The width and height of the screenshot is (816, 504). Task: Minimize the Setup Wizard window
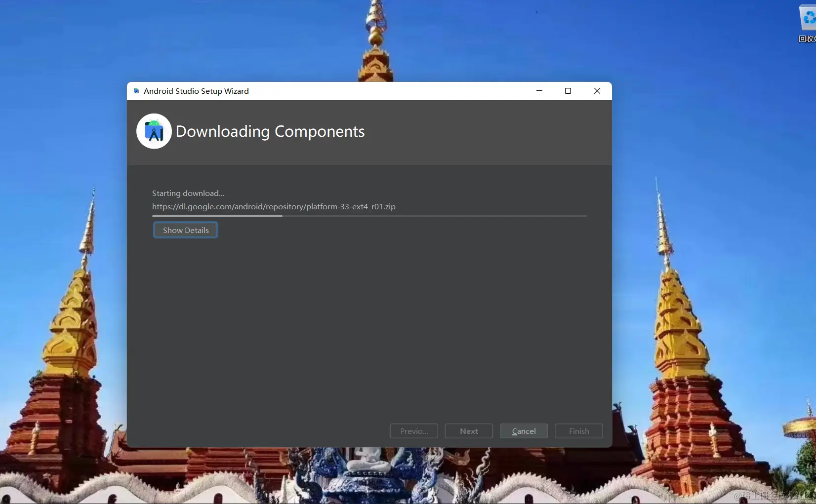coord(539,91)
